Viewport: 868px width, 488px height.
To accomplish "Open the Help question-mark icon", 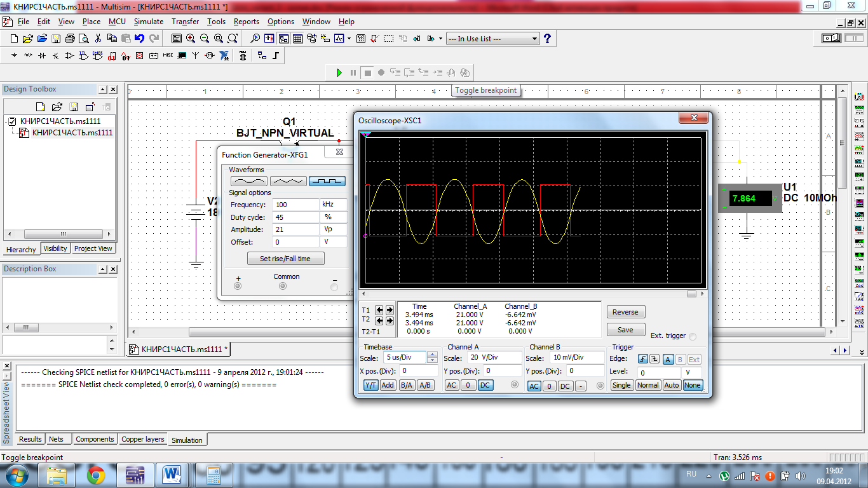I will click(x=547, y=39).
